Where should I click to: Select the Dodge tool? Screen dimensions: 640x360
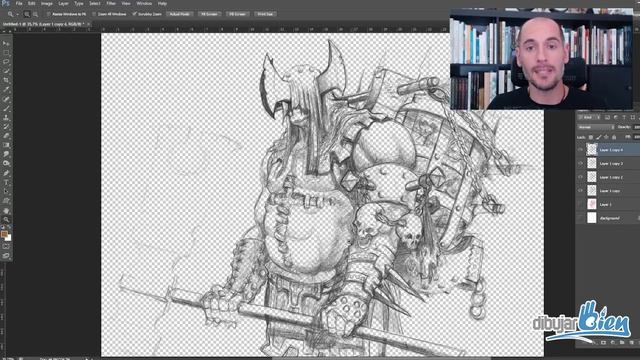pos(6,163)
